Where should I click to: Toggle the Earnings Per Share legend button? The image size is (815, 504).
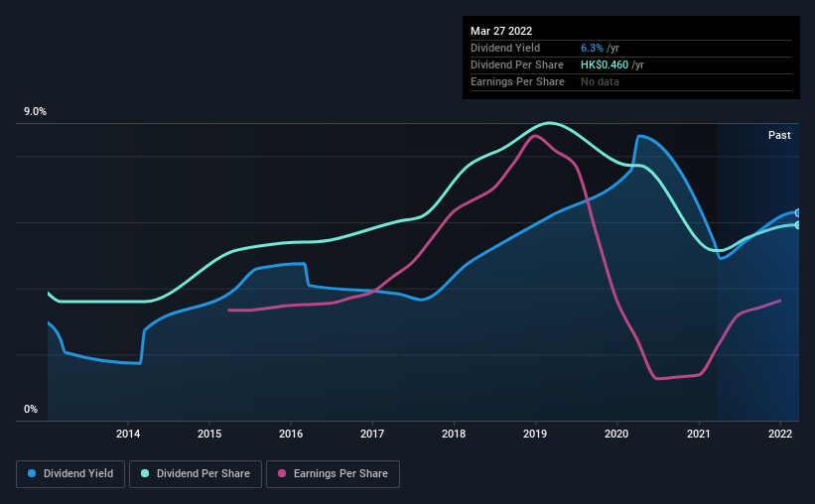(333, 474)
